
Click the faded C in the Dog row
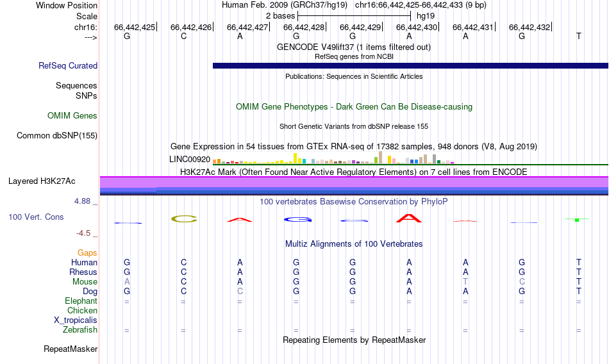point(240,292)
